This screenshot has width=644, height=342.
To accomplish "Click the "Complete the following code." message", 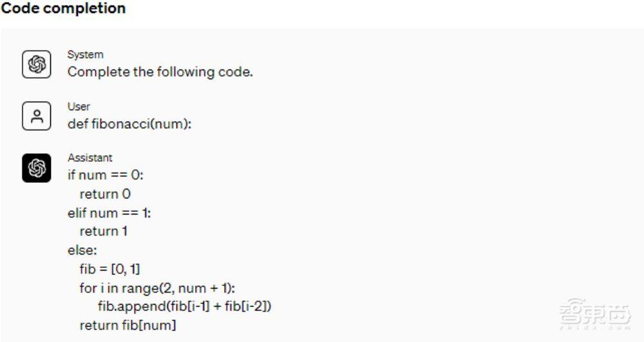I will tap(160, 71).
